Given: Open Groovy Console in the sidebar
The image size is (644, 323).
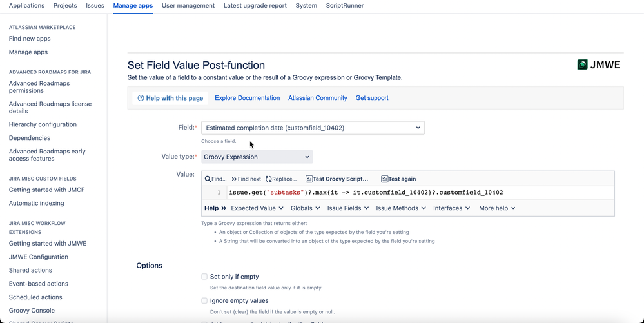Looking at the screenshot, I should 32,311.
